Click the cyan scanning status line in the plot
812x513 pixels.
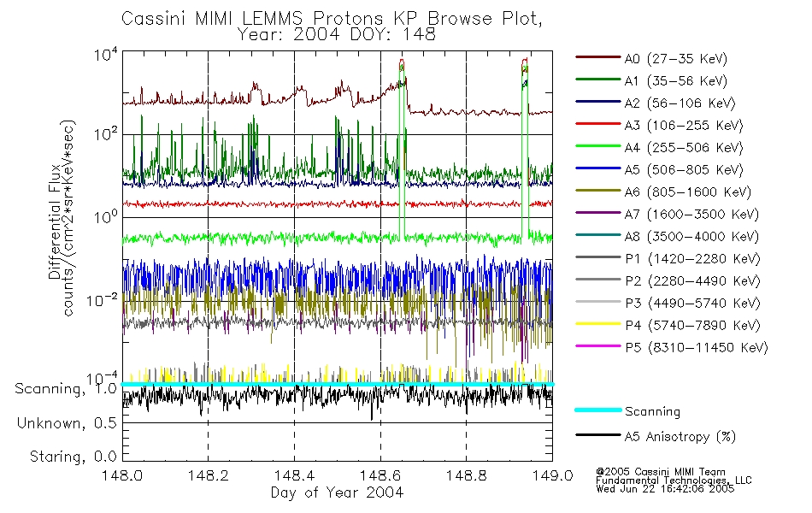coord(337,385)
